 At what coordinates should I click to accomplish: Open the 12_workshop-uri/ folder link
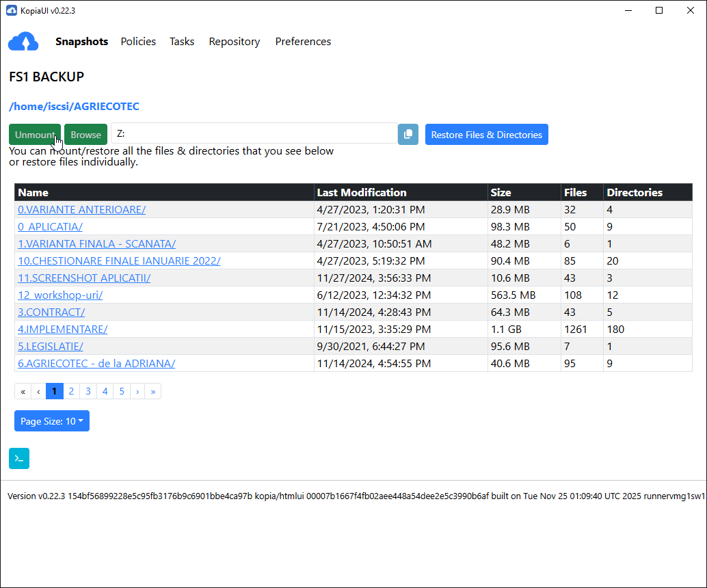click(60, 295)
